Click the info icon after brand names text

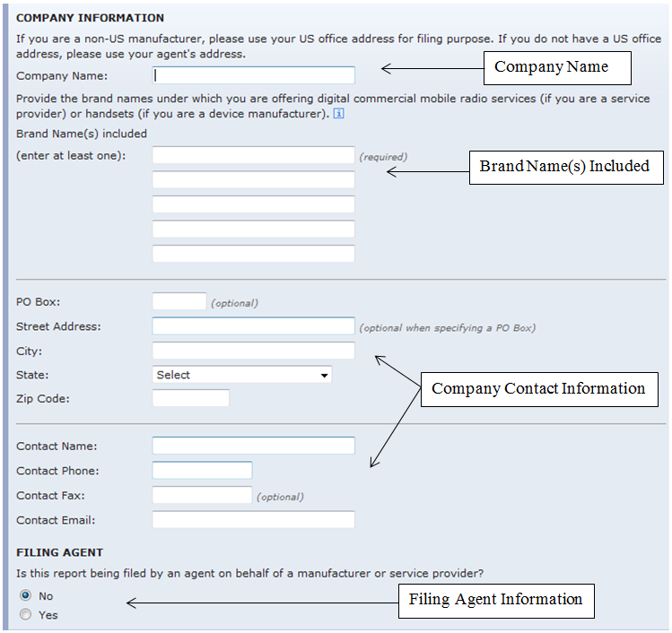click(338, 114)
